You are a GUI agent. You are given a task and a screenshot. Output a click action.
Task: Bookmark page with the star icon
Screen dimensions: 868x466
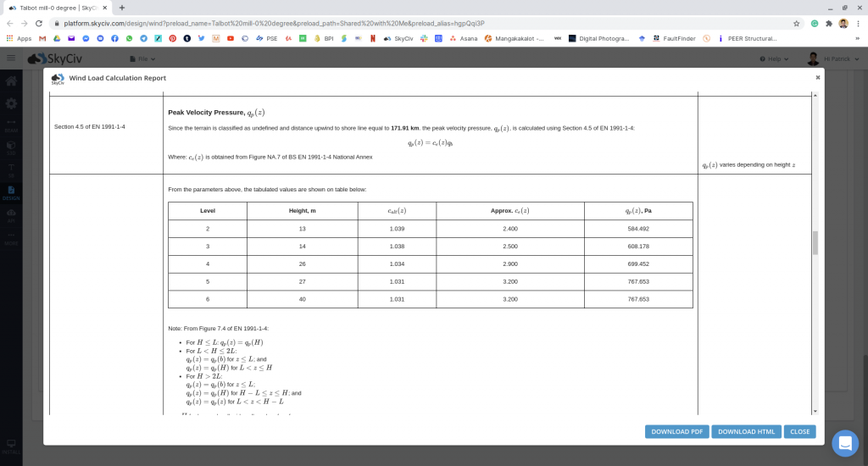point(796,24)
